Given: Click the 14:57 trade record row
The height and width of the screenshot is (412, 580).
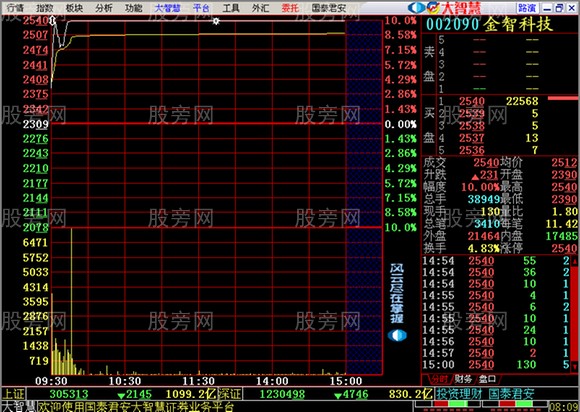Looking at the screenshot, I should tap(496, 353).
